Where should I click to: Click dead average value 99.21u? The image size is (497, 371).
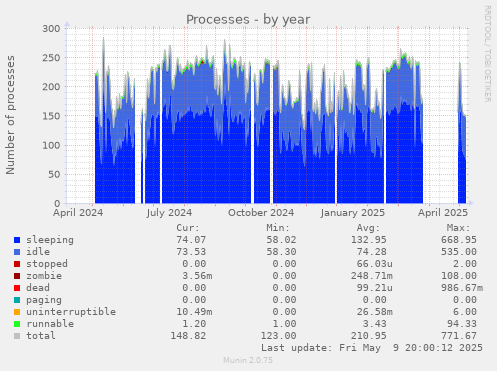[x=375, y=288]
